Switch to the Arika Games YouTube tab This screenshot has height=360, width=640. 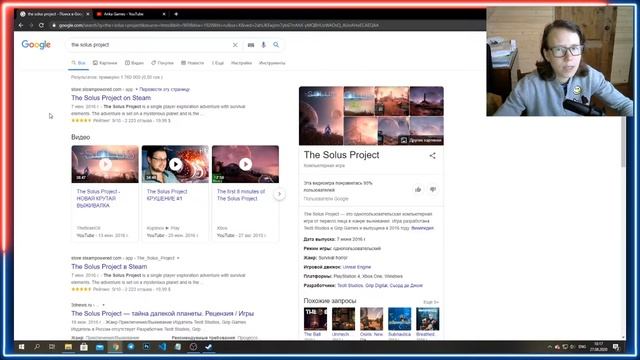point(123,14)
